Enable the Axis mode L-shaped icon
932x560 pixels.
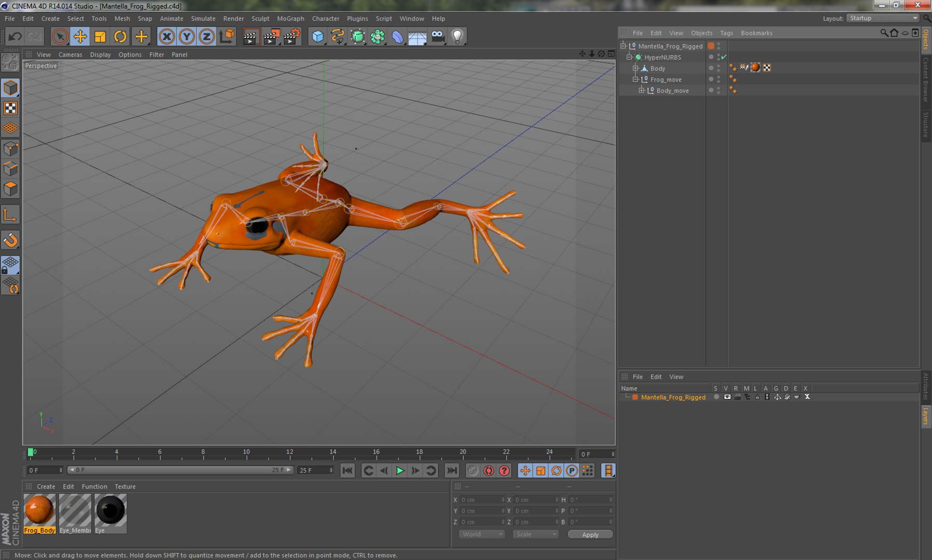tap(10, 215)
